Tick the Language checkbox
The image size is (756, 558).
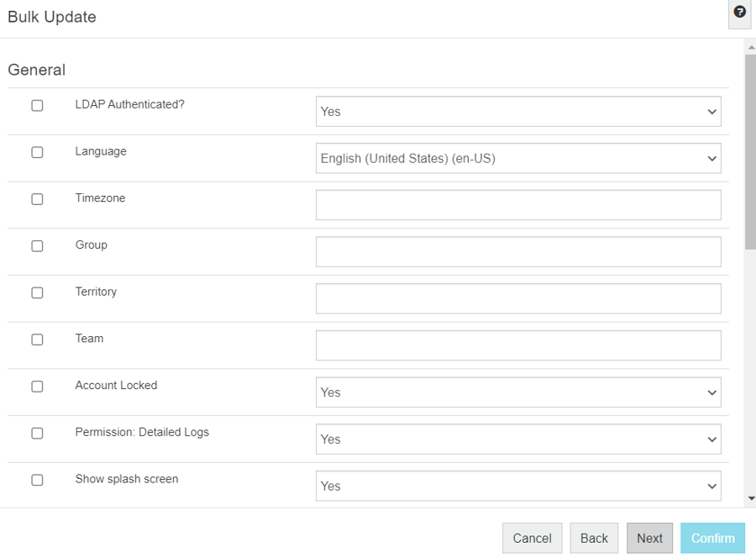37,153
